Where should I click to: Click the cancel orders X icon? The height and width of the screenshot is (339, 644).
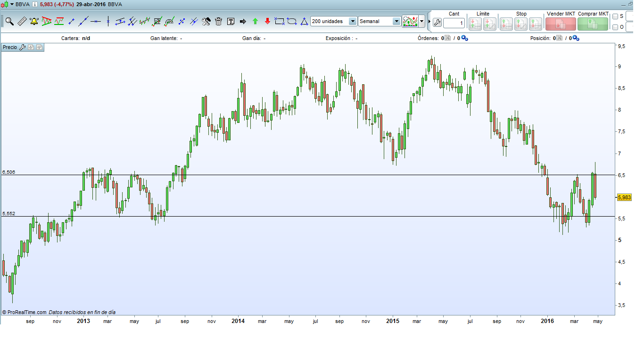coord(448,38)
